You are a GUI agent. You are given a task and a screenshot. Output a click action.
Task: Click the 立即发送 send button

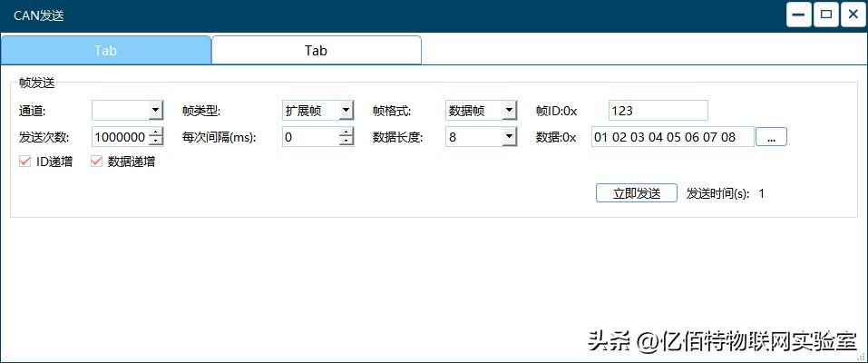click(637, 193)
